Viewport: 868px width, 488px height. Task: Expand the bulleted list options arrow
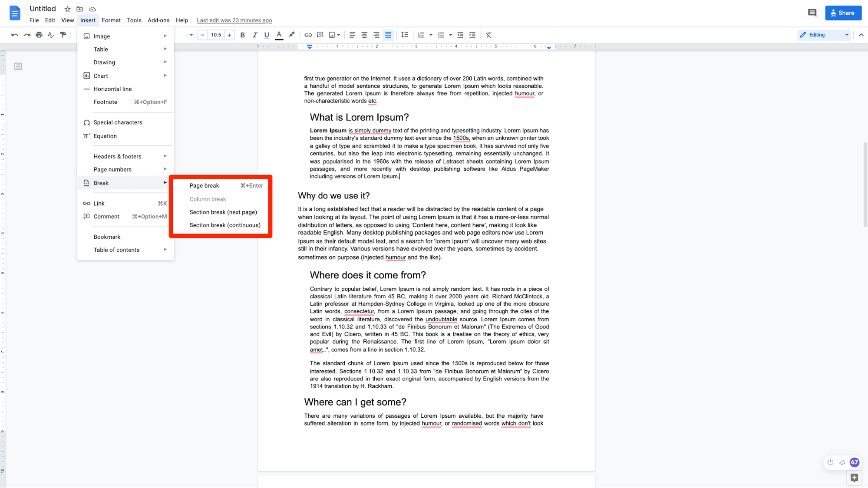click(451, 35)
